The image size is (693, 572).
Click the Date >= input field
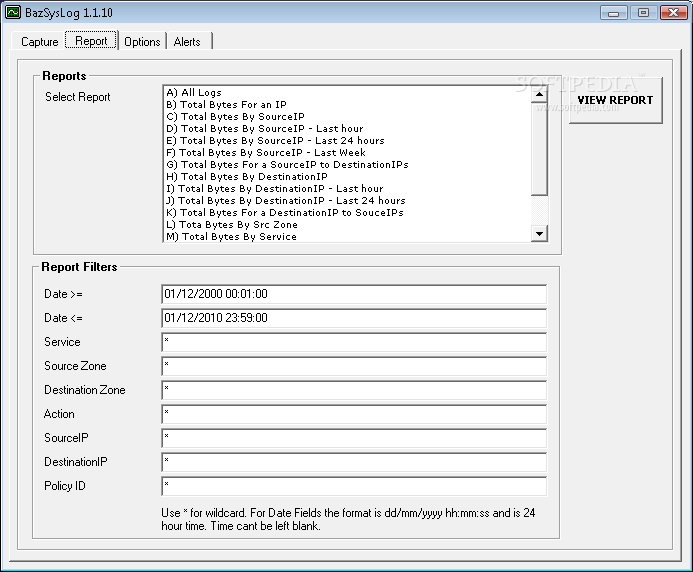click(354, 294)
